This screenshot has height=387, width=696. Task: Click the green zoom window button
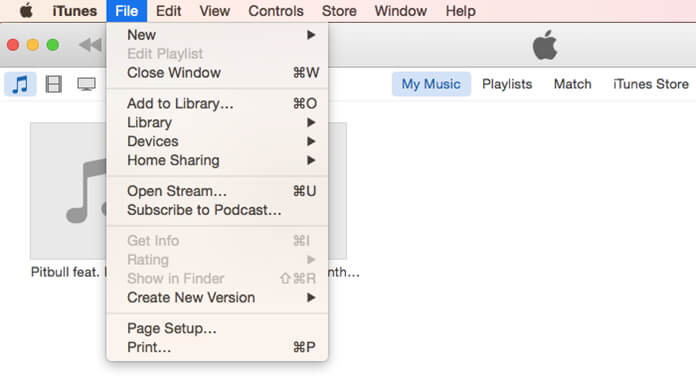(x=53, y=45)
